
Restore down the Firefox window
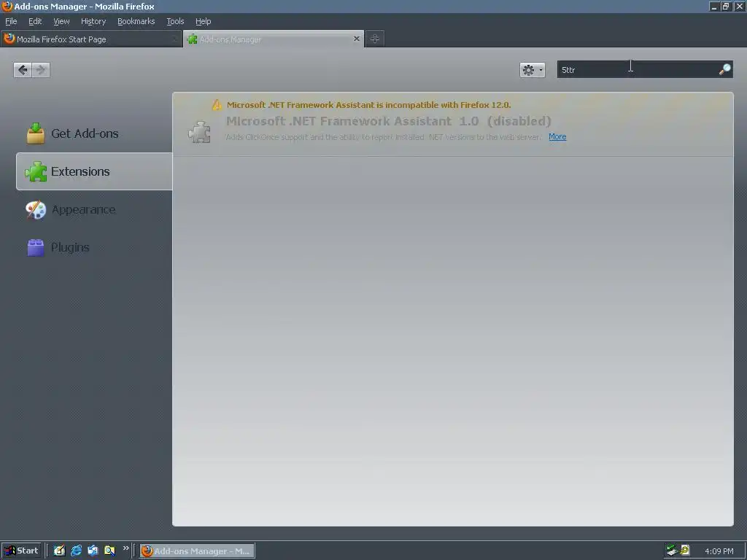pos(726,6)
